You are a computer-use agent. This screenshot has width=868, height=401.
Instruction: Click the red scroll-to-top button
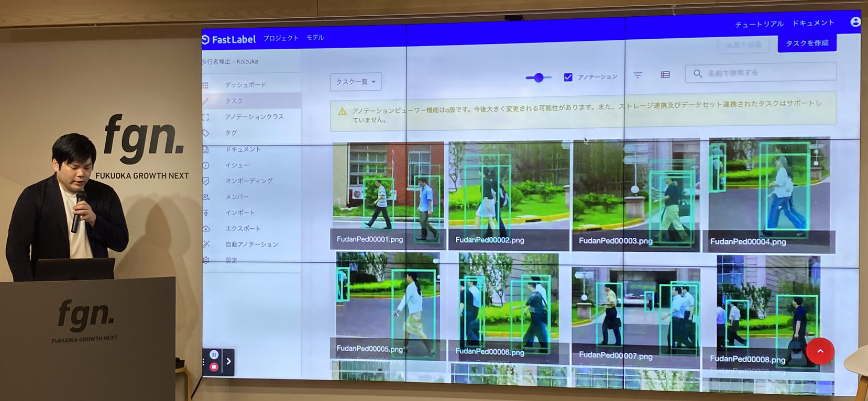point(820,351)
